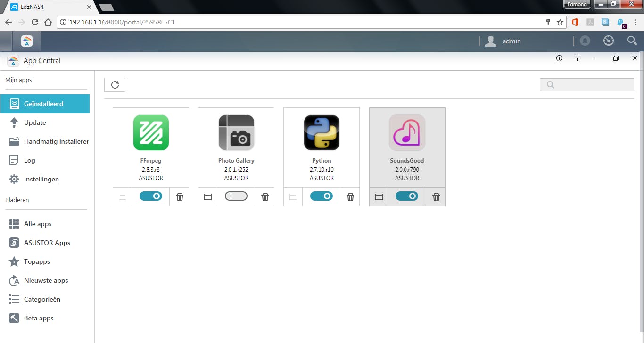The image size is (644, 343).
Task: Click the App Central window title
Action: tap(42, 61)
